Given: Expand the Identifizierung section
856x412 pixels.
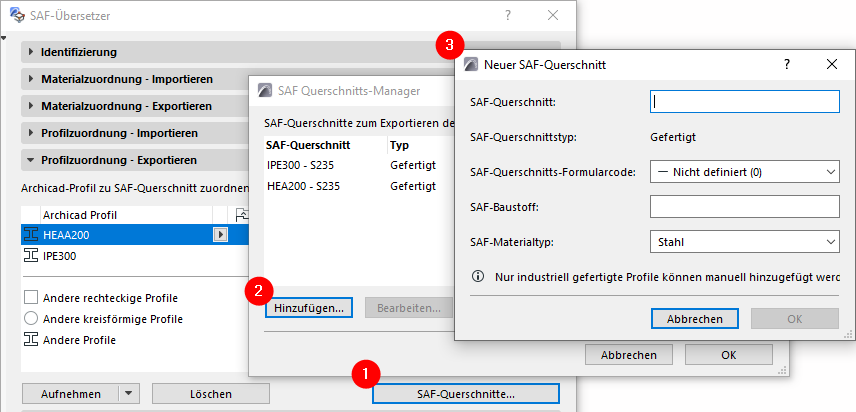Looking at the screenshot, I should coord(32,51).
